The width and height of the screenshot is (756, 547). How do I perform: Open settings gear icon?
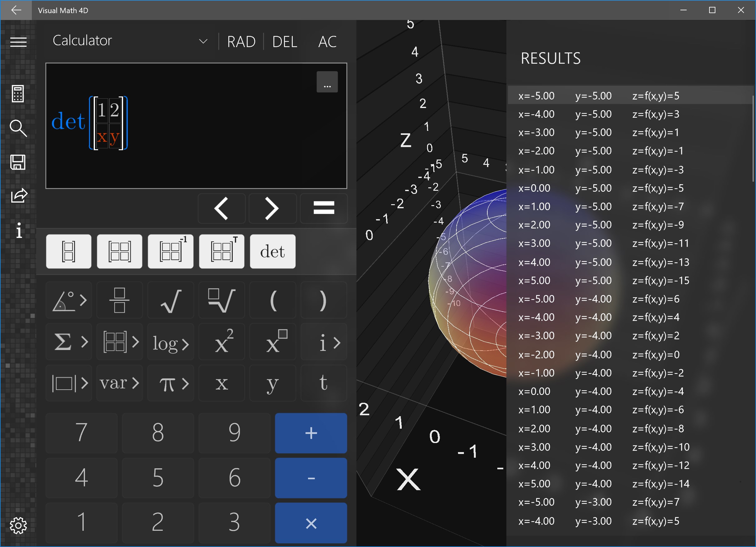point(18,525)
